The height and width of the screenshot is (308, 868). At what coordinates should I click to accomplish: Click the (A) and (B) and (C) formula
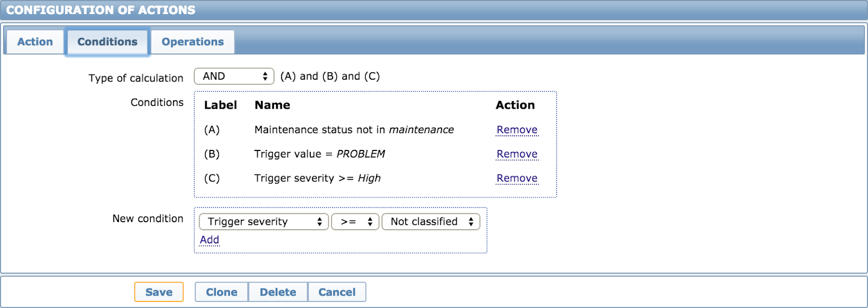click(330, 77)
